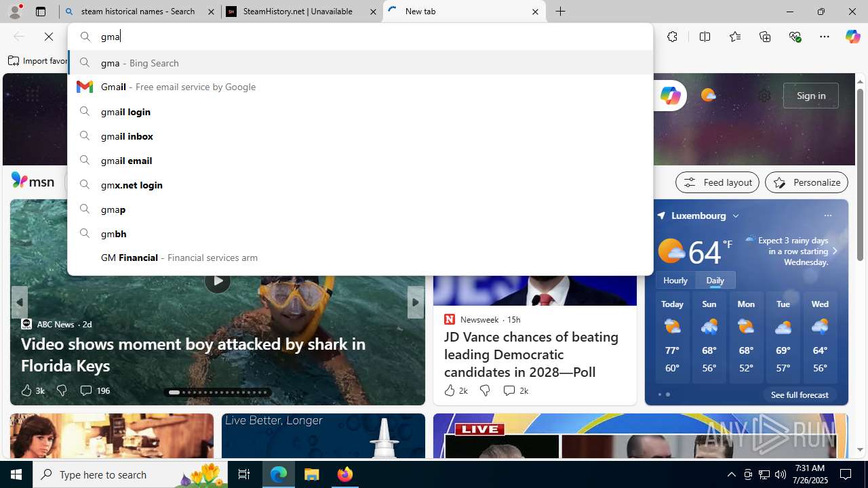Choose the gmail email suggestion
Screen dimensions: 868x488
[x=360, y=160]
